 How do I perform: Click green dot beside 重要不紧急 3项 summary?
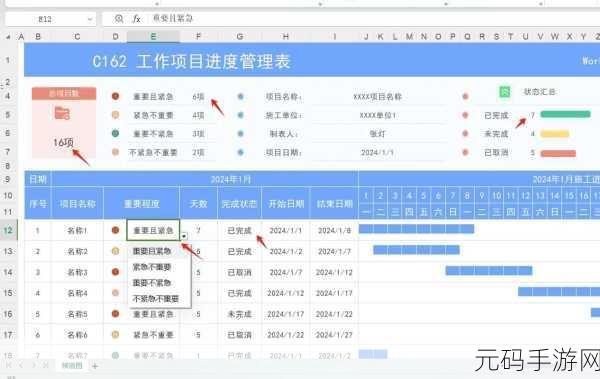point(115,133)
